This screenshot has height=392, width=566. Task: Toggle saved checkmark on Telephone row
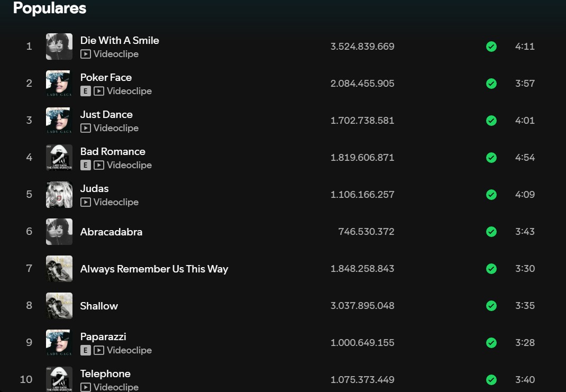(491, 380)
